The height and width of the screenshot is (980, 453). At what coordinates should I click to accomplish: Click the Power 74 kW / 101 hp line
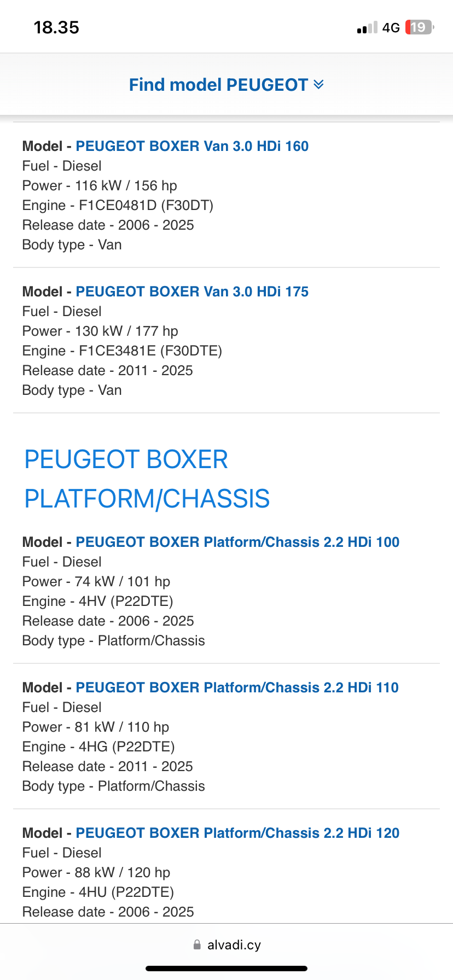96,581
